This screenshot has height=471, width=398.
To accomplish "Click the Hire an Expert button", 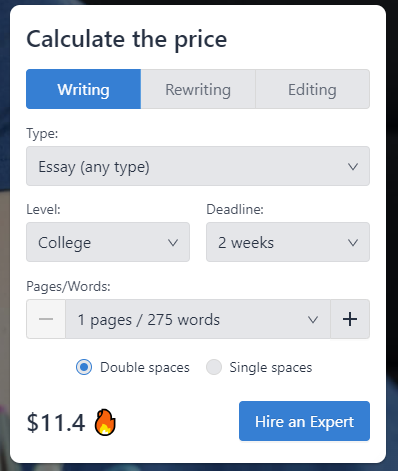I will tap(304, 421).
